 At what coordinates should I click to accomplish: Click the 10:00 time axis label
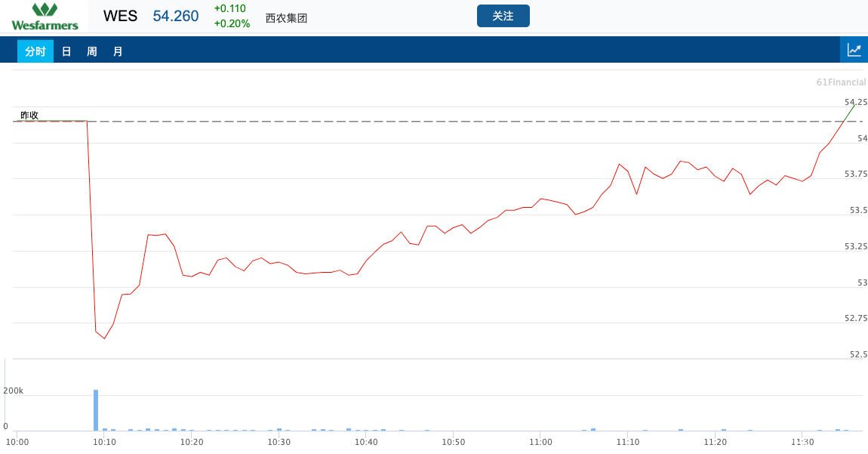click(17, 442)
